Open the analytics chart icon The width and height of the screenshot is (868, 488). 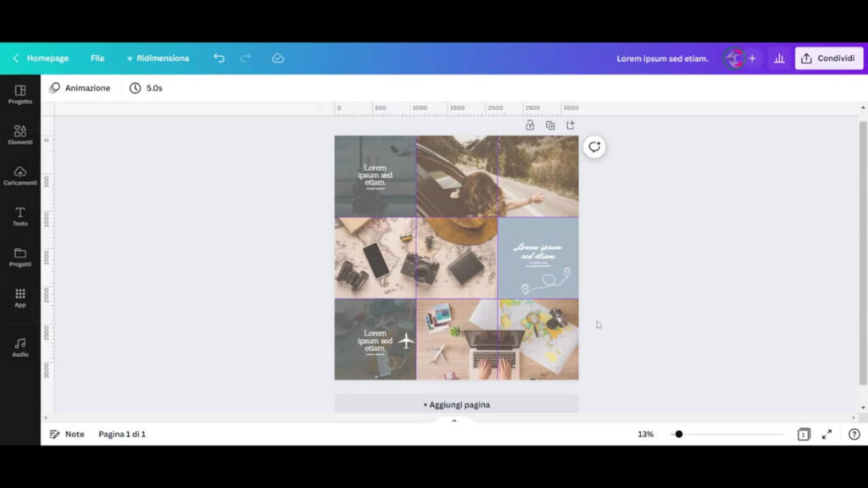(x=779, y=58)
